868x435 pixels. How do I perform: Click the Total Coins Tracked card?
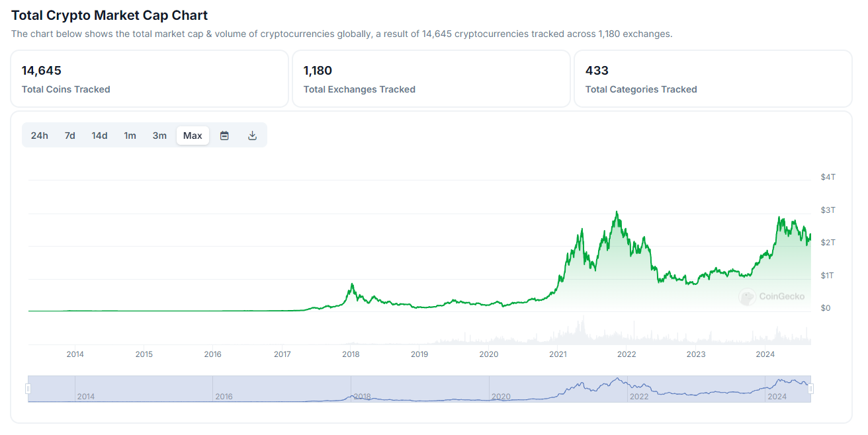point(150,79)
